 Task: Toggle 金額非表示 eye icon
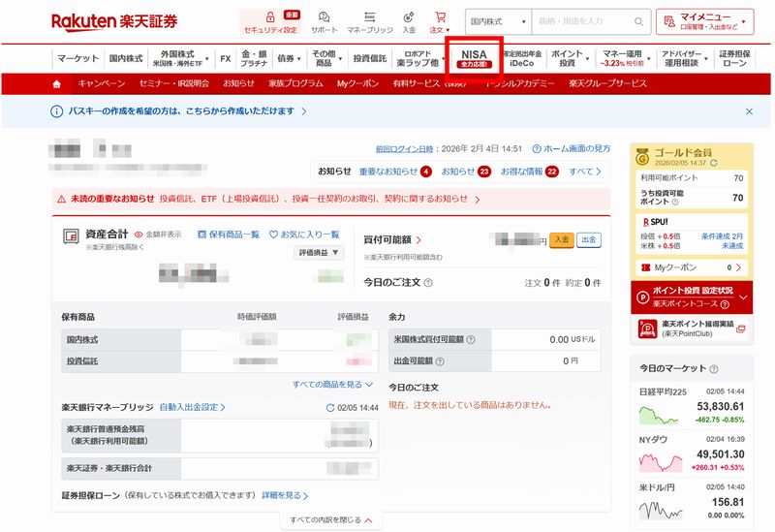pos(139,235)
